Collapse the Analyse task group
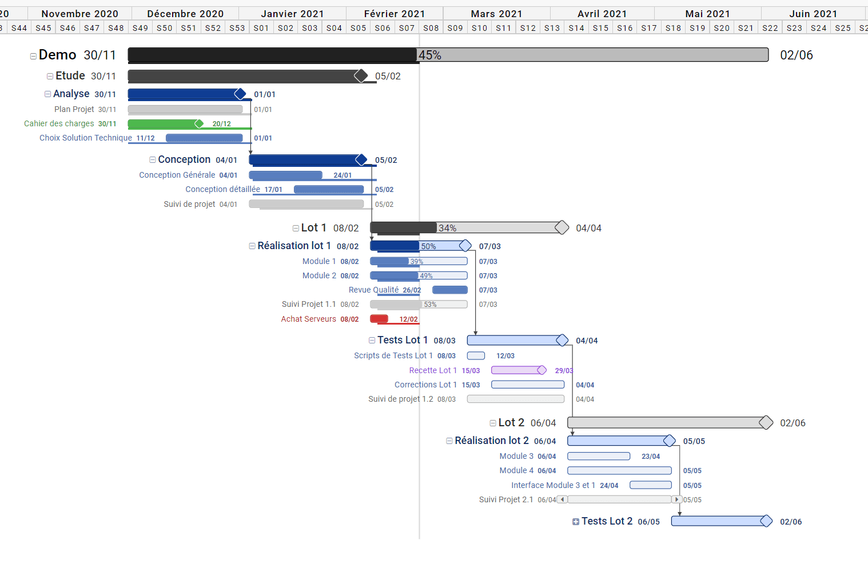This screenshot has width=868, height=588. coord(48,94)
